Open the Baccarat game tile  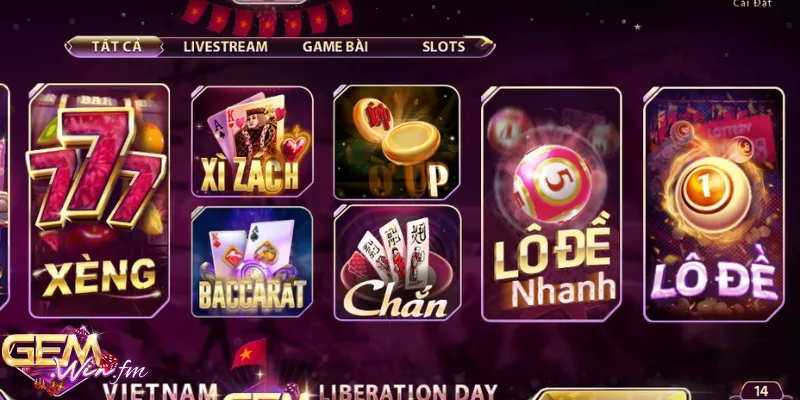252,262
